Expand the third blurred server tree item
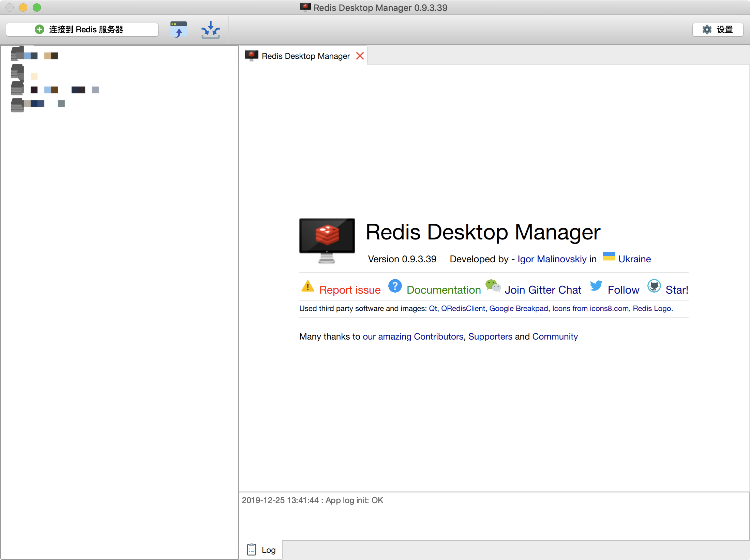The height and width of the screenshot is (560, 750). click(18, 90)
